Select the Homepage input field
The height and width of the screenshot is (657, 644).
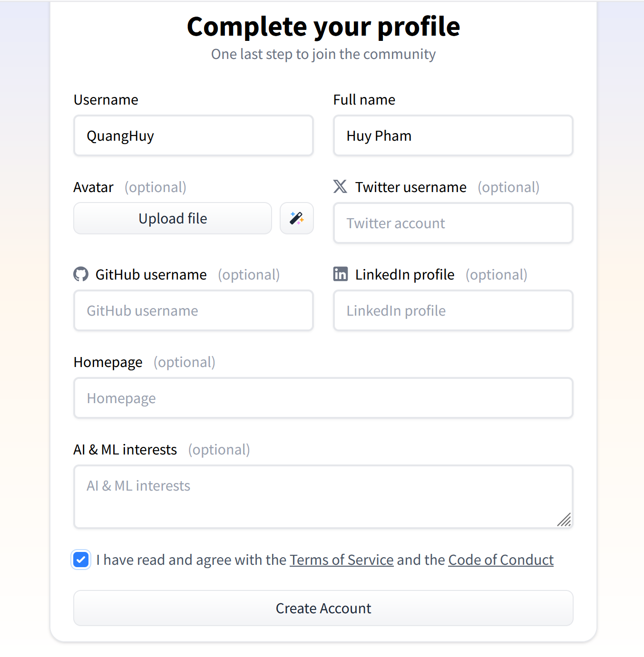323,398
